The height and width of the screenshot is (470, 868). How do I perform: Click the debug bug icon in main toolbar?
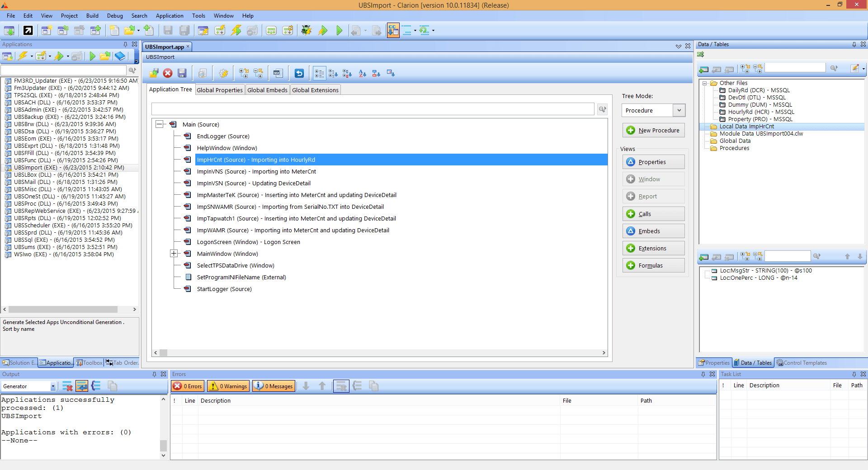(307, 30)
